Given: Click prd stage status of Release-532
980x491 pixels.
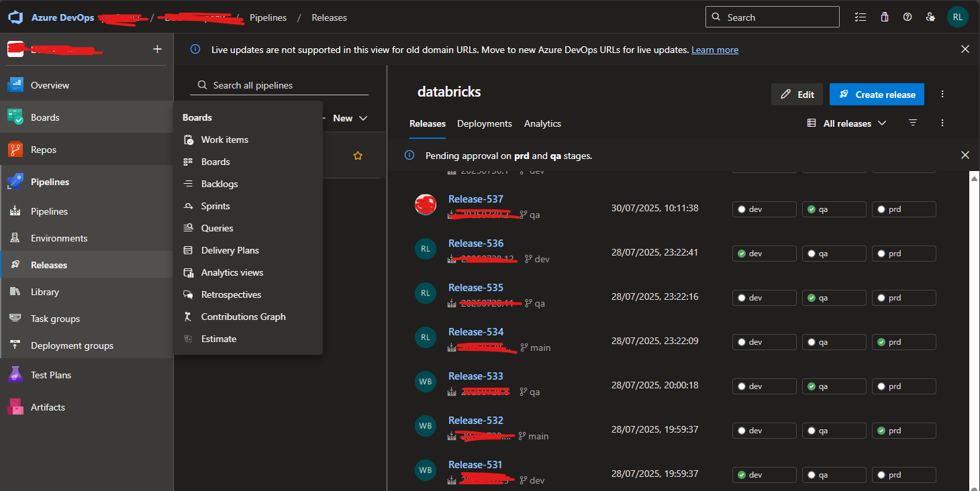Looking at the screenshot, I should coord(904,431).
